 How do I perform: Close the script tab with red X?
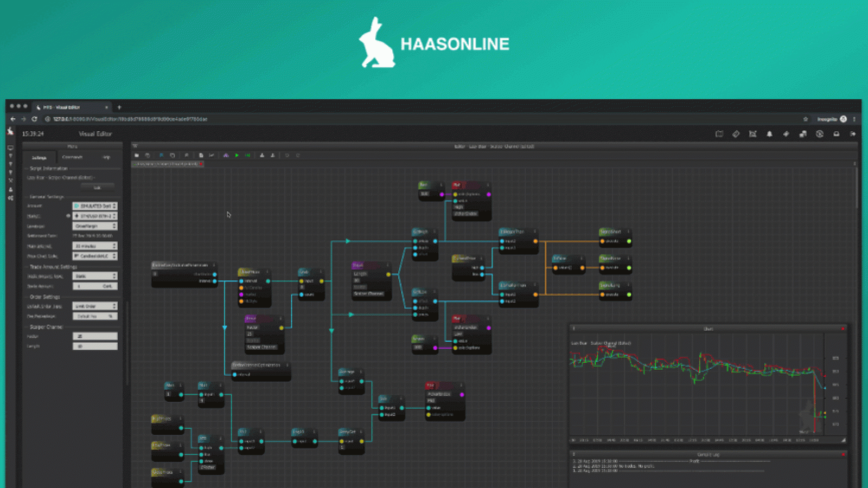pos(201,164)
